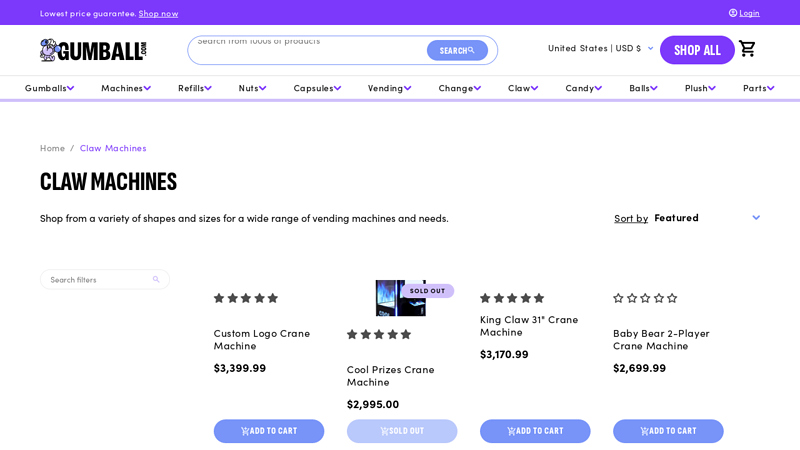Screen dimensions: 800x450
Task: Click the product search input field
Action: pyautogui.click(x=305, y=49)
